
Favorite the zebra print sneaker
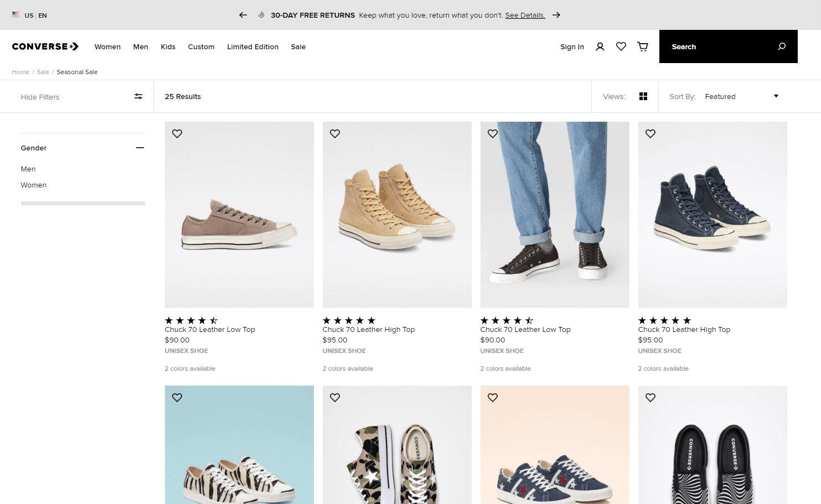(177, 397)
